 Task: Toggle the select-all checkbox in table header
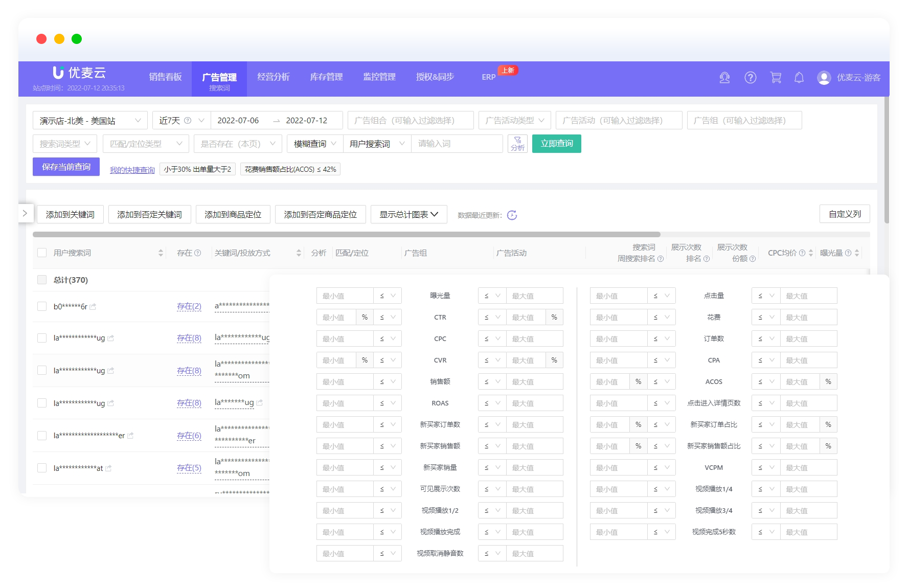pyautogui.click(x=42, y=253)
